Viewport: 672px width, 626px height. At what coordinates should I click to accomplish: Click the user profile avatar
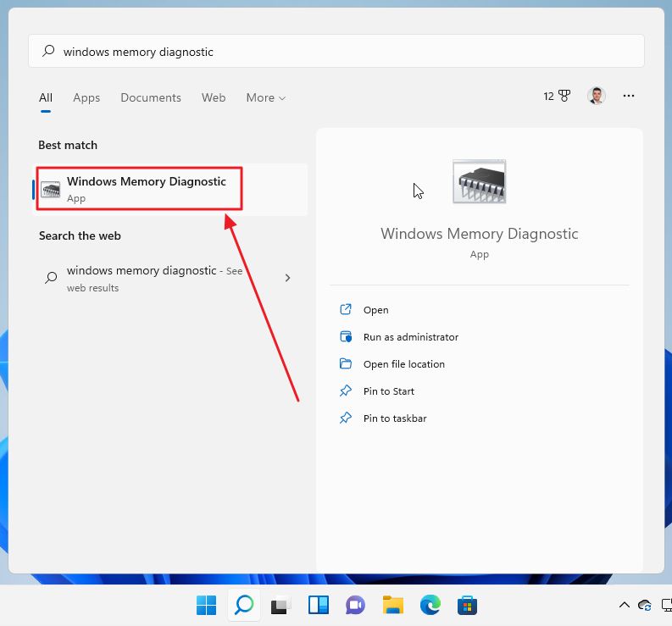coord(596,96)
